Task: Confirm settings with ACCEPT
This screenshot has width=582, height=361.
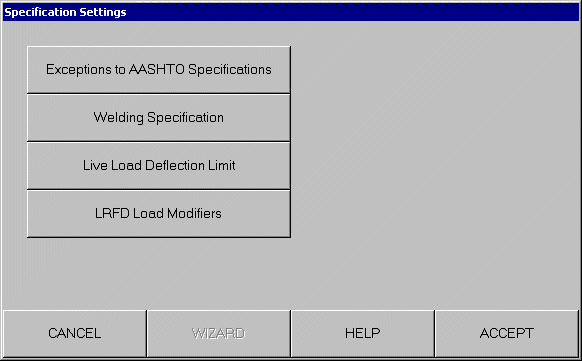Action: (x=507, y=334)
